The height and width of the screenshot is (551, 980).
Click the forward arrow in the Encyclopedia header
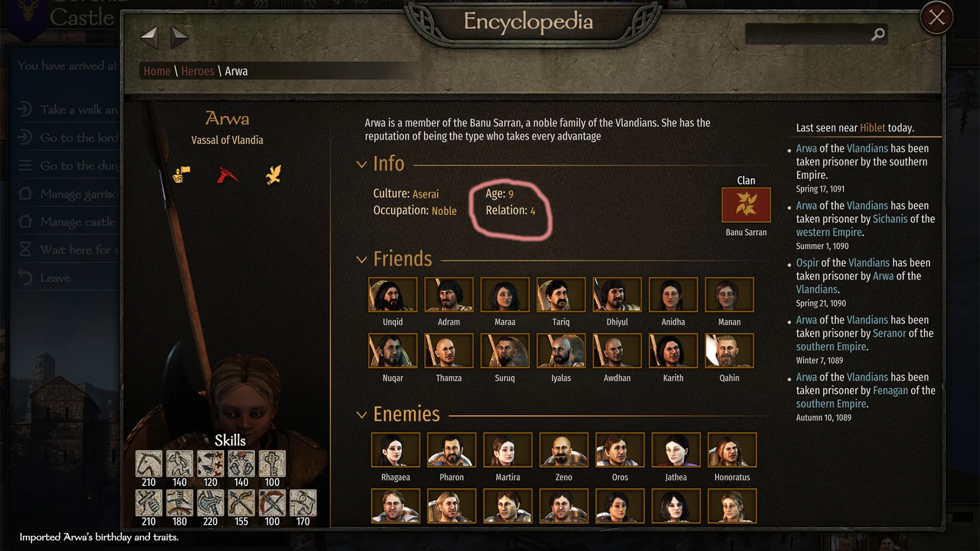[179, 37]
